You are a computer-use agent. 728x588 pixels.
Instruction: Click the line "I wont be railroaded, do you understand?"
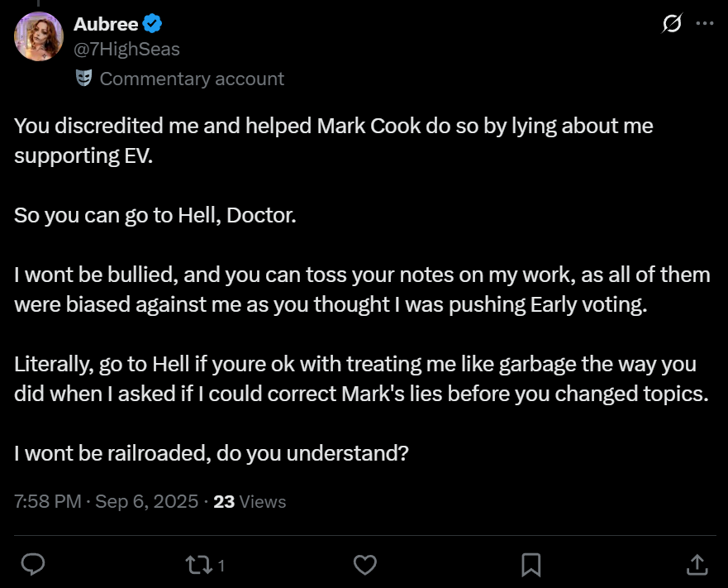(x=212, y=453)
